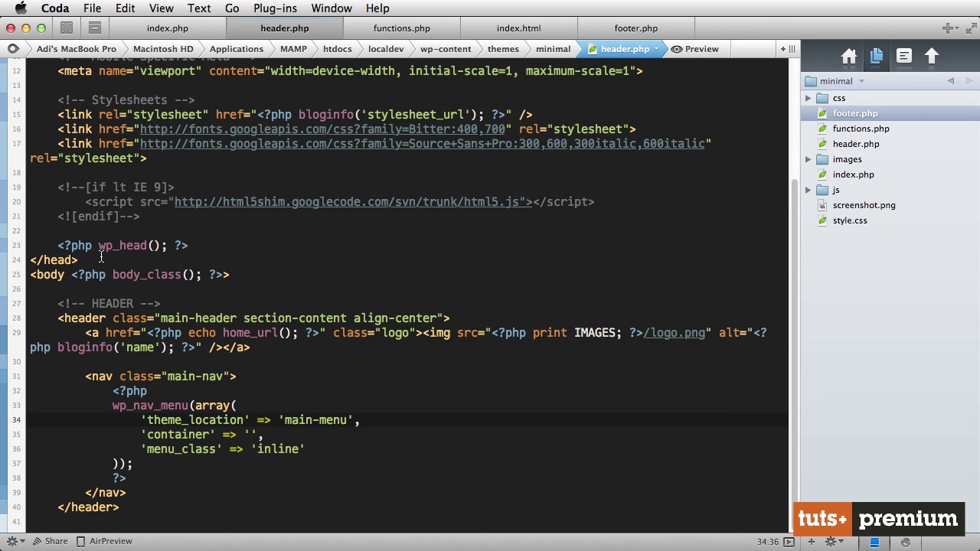Click the 34:36 cursor position indicator
The width and height of the screenshot is (980, 551).
coord(768,542)
